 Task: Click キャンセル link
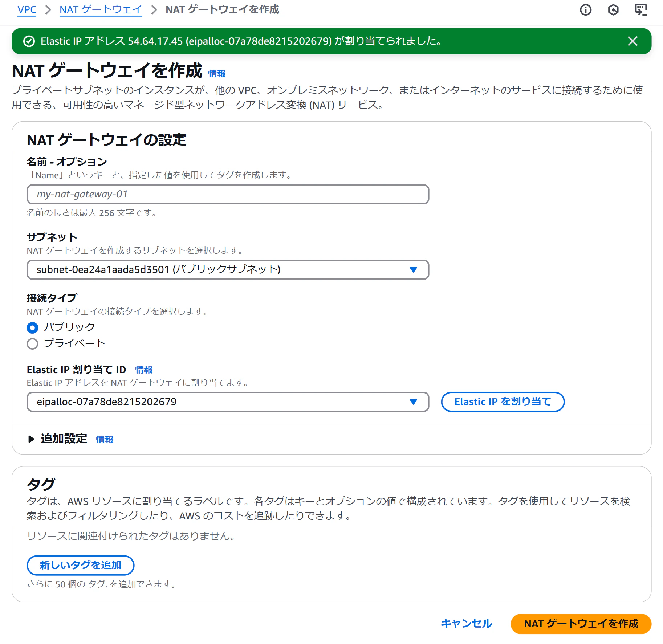coord(466,624)
